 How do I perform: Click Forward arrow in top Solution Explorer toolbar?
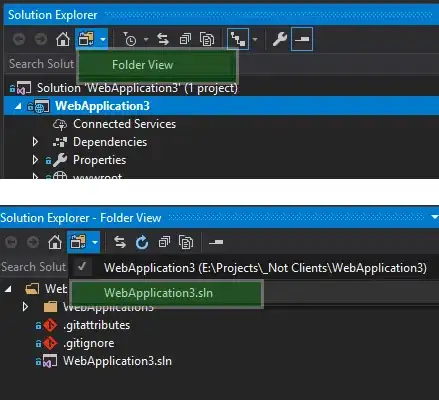pyautogui.click(x=41, y=39)
